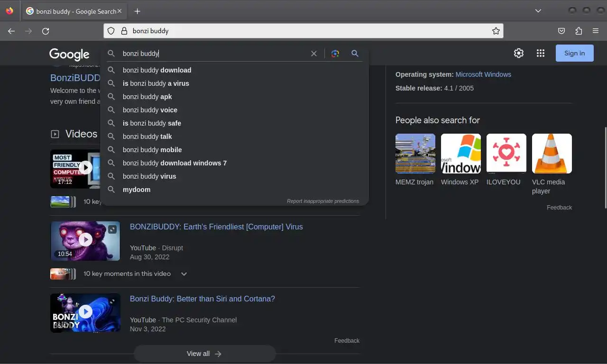Play the 17:12 Most Friendly Computer video

coord(75,169)
